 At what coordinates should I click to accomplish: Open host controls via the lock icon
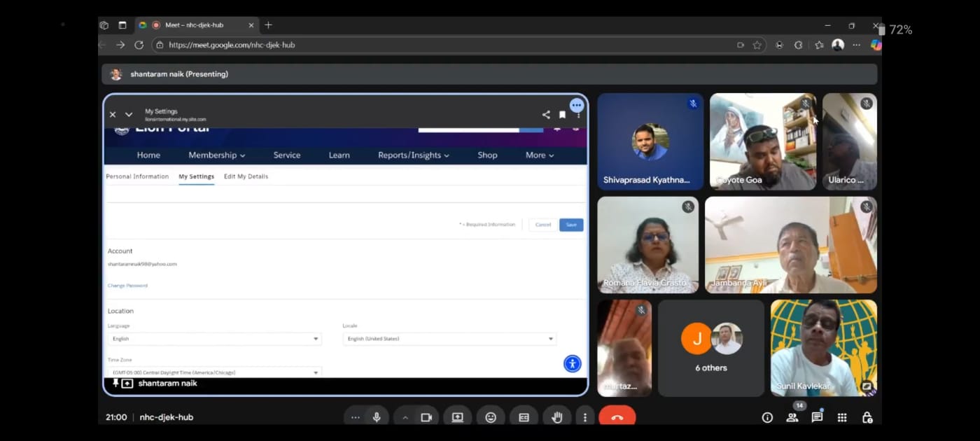point(867,416)
